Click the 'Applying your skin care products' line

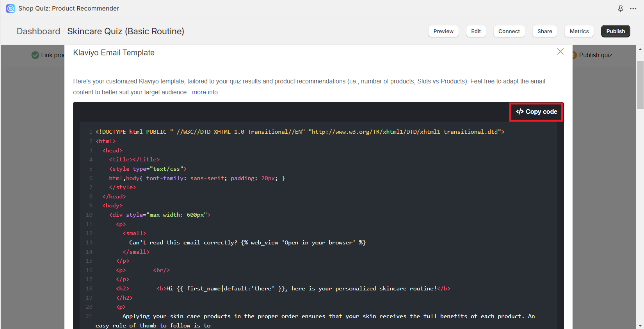(329, 317)
